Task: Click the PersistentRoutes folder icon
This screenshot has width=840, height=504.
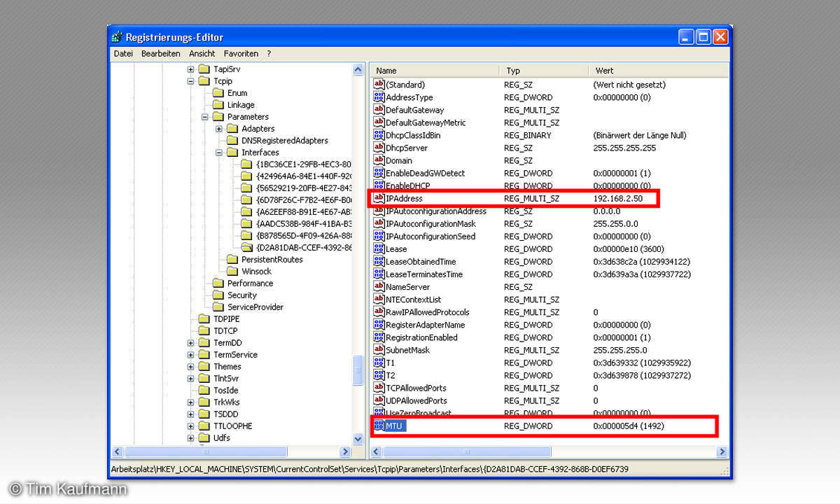Action: coord(232,260)
